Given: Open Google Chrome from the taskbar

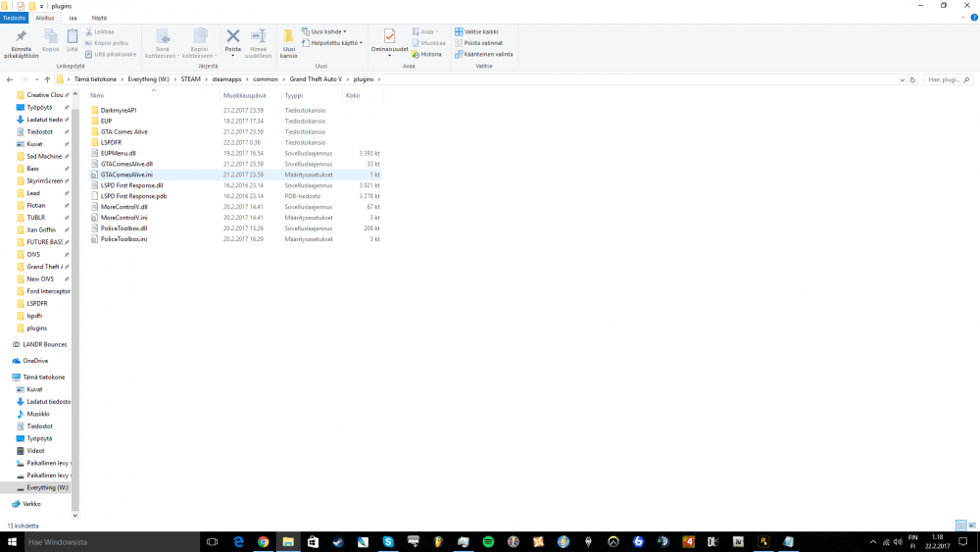Looking at the screenshot, I should pyautogui.click(x=263, y=542).
